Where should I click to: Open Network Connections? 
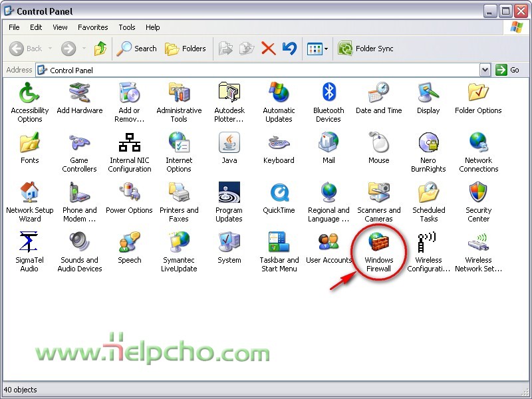(478, 152)
